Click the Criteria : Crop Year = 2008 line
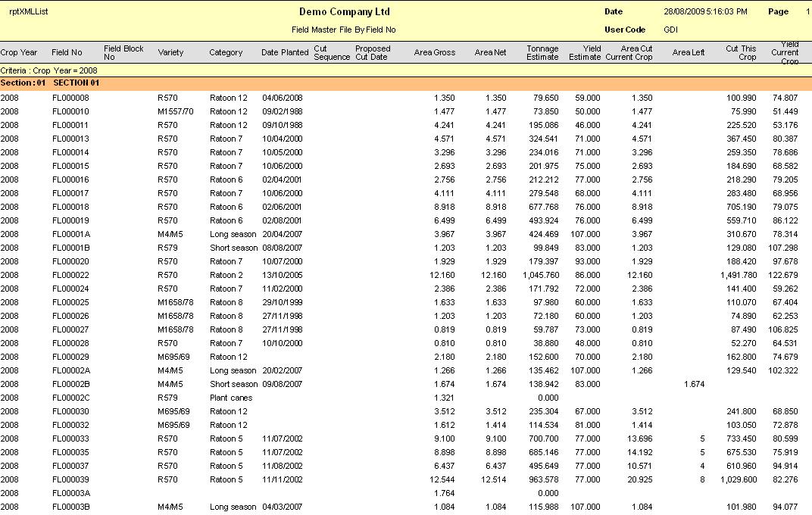The width and height of the screenshot is (812, 515). tap(48, 70)
